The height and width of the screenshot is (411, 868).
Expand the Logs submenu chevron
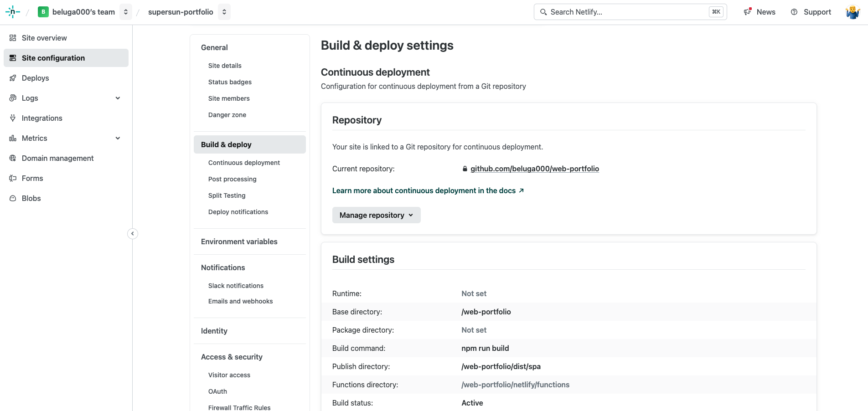pos(118,98)
